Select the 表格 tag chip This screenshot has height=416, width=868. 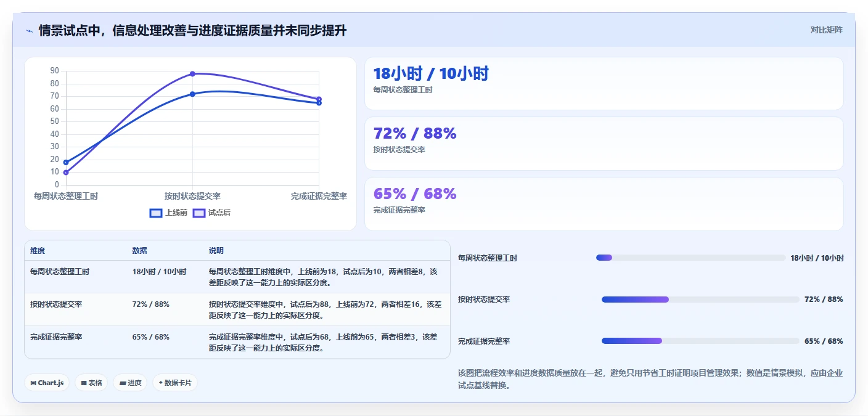pyautogui.click(x=91, y=383)
